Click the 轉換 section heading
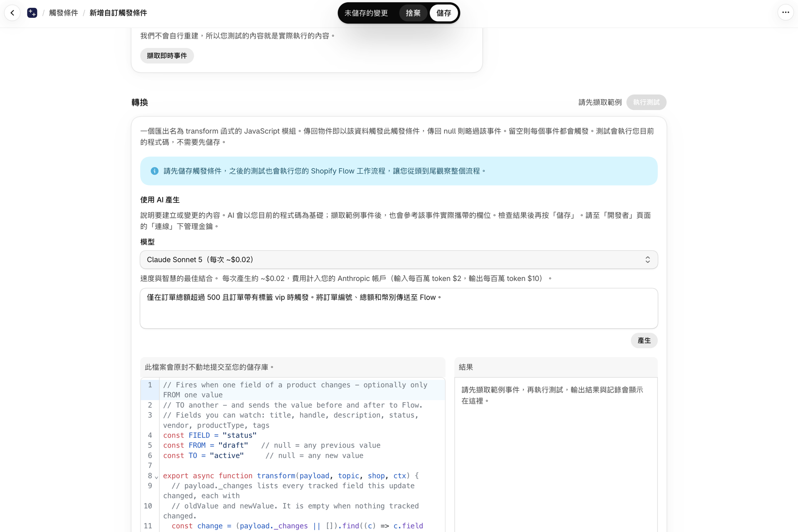The height and width of the screenshot is (532, 798). click(x=140, y=102)
